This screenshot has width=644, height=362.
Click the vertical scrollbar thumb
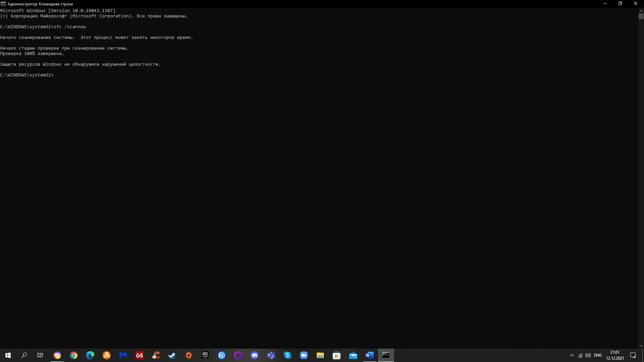pos(641,16)
